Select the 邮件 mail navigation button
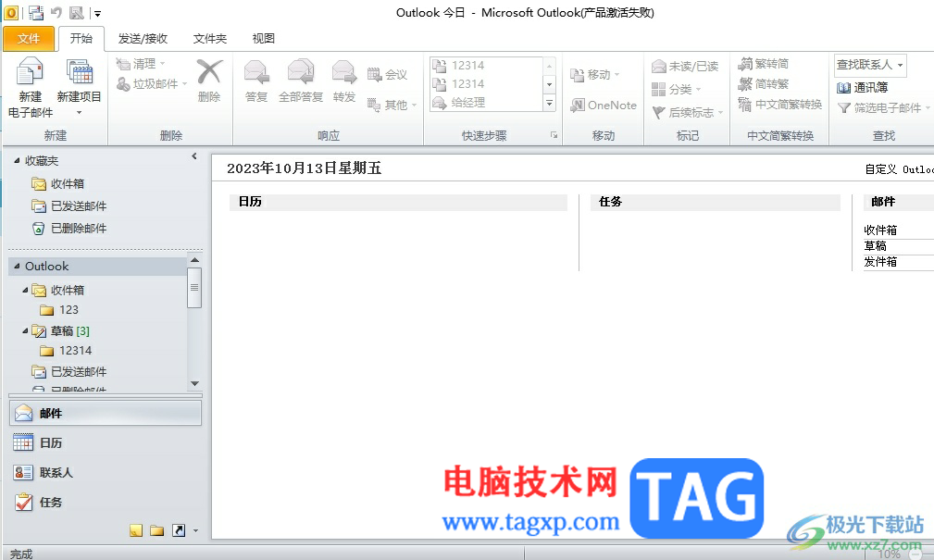Image resolution: width=934 pixels, height=560 pixels. pos(106,413)
